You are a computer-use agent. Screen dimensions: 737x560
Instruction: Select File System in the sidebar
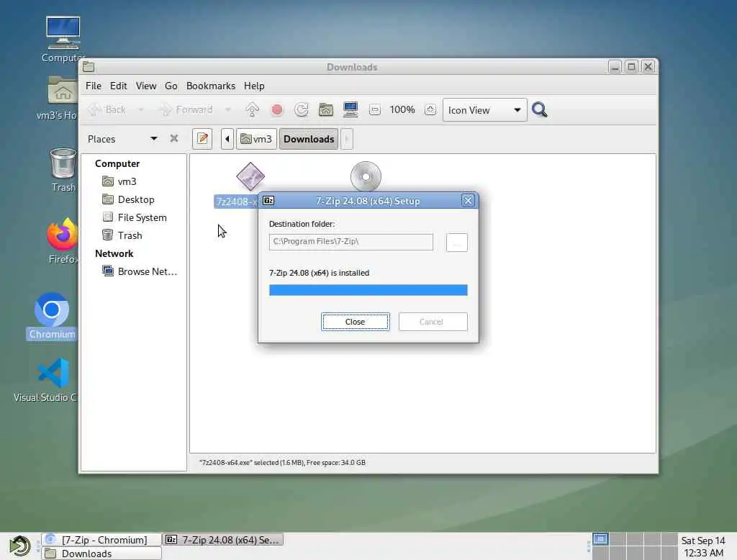[x=135, y=217]
